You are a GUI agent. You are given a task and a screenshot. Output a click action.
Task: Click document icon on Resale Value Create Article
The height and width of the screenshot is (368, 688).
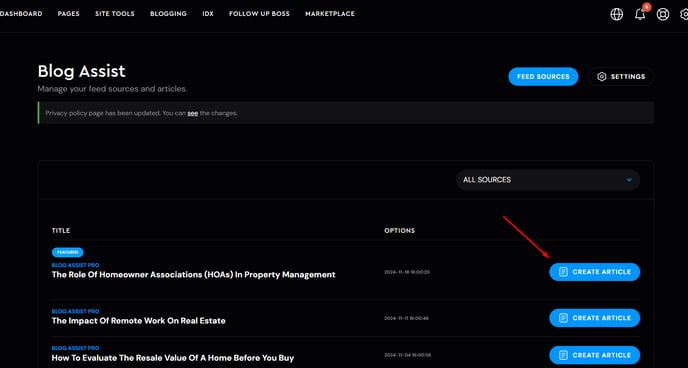(x=563, y=355)
